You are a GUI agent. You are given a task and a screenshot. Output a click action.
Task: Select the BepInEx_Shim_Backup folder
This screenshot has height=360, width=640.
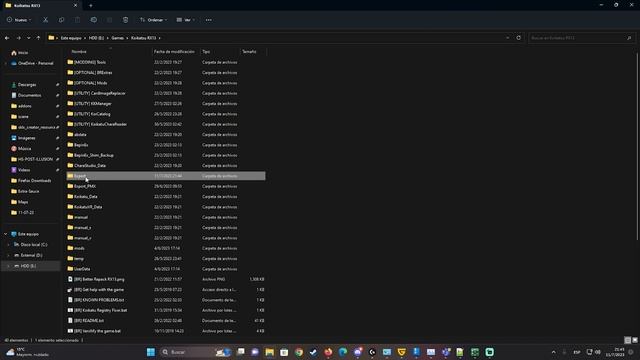pos(166,155)
